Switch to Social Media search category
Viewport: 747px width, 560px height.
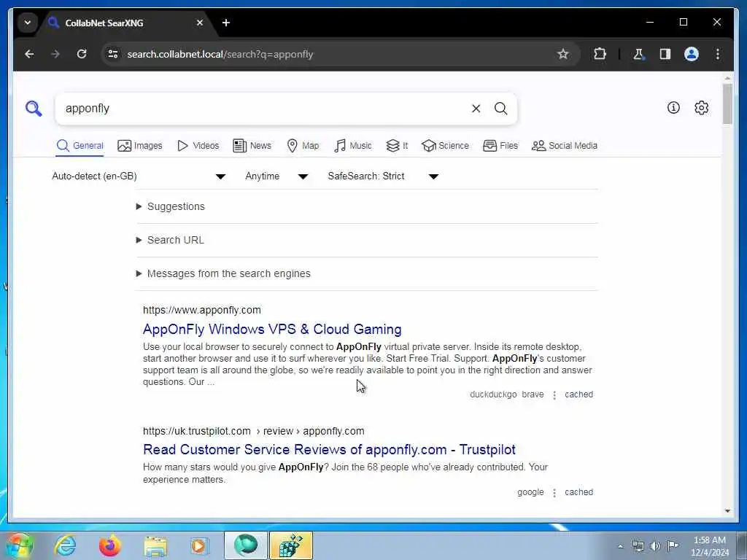565,146
